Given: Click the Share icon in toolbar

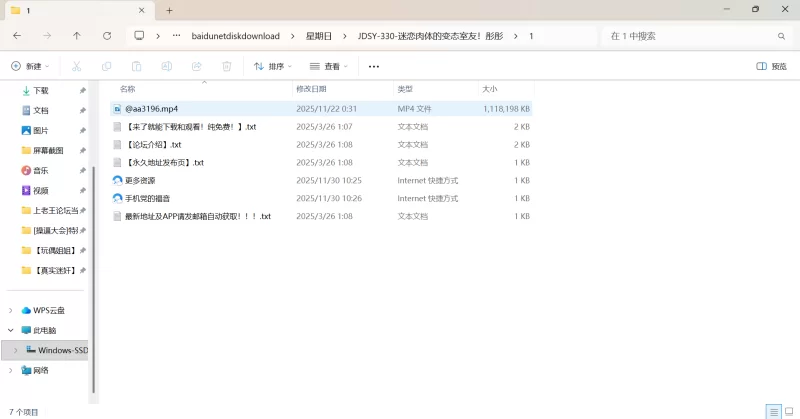Looking at the screenshot, I should pos(196,66).
